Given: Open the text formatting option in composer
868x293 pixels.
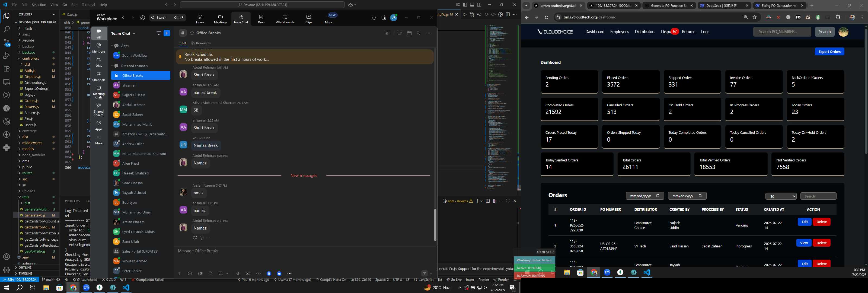Looking at the screenshot, I should pos(180,273).
